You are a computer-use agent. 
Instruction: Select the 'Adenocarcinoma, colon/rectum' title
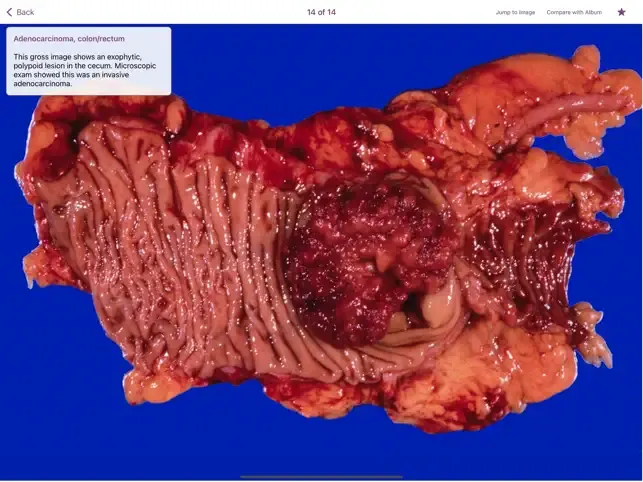pyautogui.click(x=69, y=39)
